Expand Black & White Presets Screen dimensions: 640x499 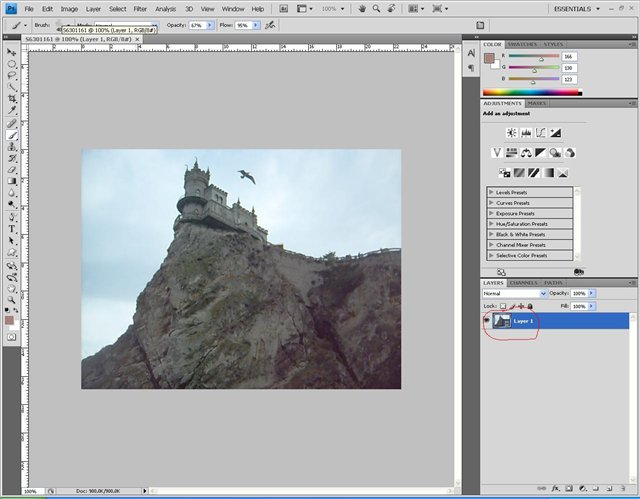point(530,235)
